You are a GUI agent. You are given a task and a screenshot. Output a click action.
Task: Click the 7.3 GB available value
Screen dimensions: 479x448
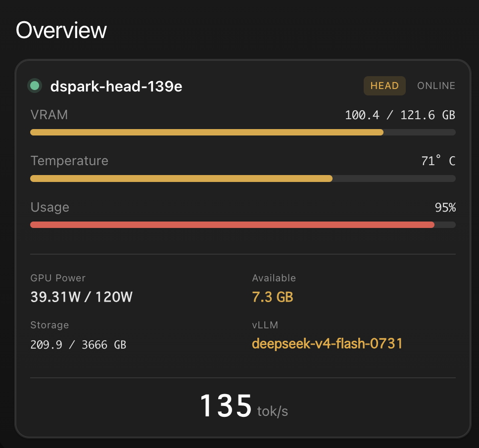tap(273, 297)
